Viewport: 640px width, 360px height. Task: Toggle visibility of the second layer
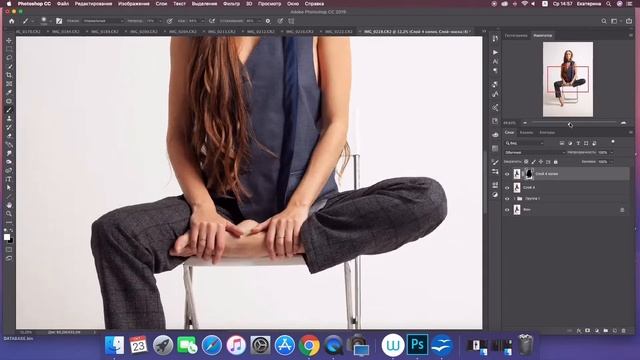pyautogui.click(x=507, y=188)
